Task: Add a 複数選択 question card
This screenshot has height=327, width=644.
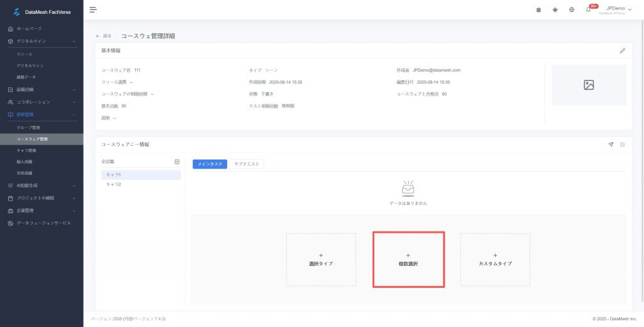Action: (x=408, y=260)
